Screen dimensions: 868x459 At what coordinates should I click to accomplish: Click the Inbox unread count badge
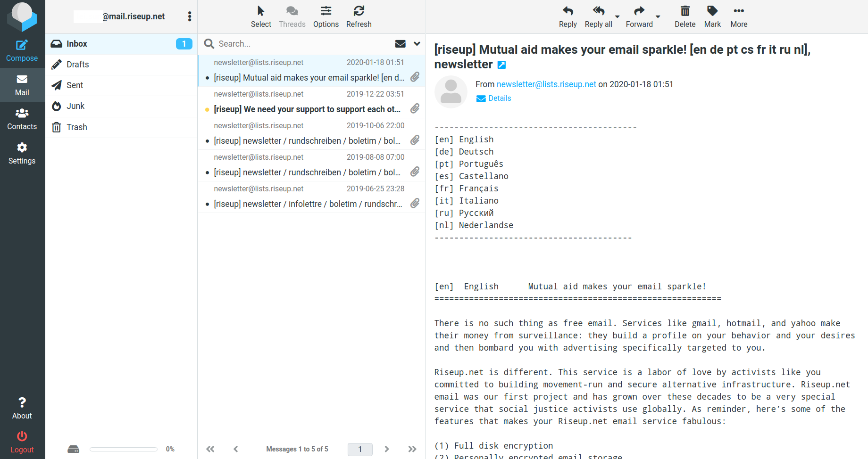(184, 44)
